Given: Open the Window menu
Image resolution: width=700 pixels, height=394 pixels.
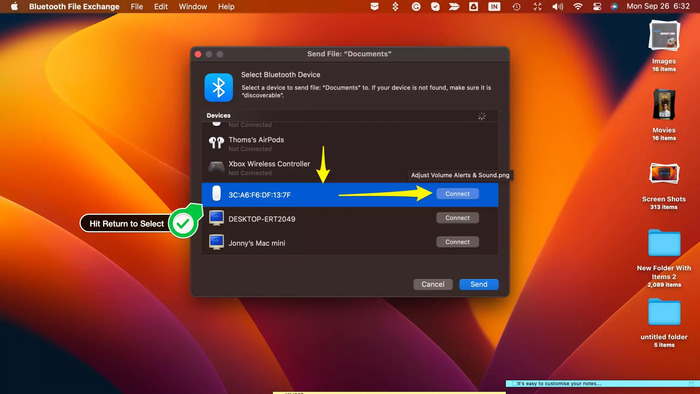Looking at the screenshot, I should (x=192, y=7).
